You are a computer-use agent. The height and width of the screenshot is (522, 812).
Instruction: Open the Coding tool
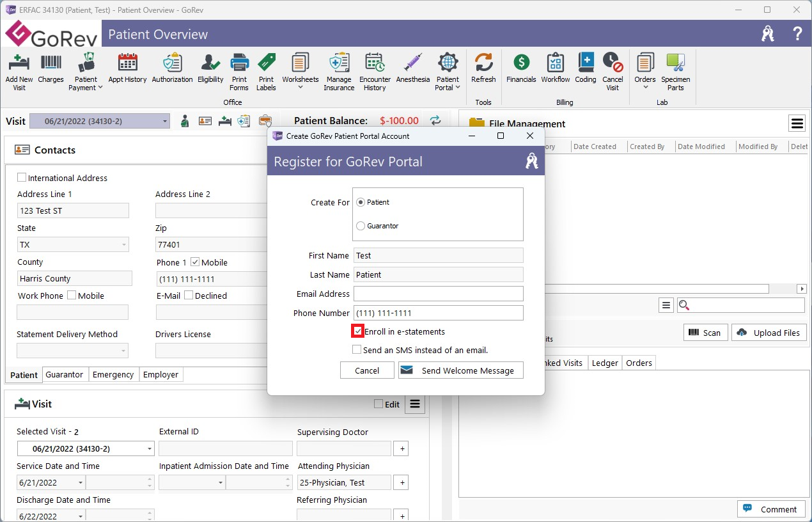coord(586,68)
